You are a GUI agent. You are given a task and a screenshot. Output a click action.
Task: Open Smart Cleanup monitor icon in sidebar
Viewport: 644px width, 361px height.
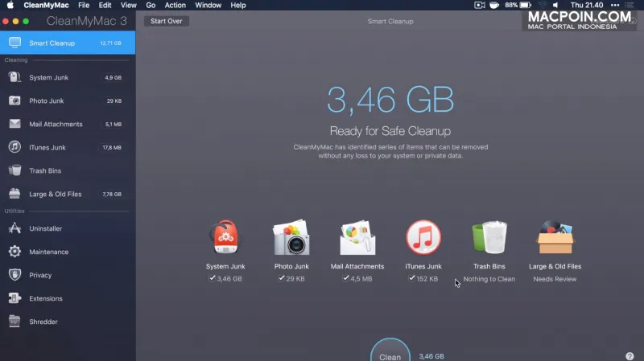pos(14,43)
